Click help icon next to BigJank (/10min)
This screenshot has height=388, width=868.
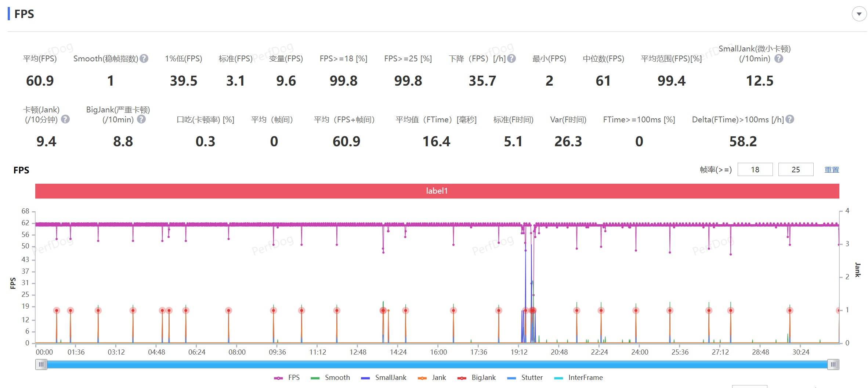(141, 119)
